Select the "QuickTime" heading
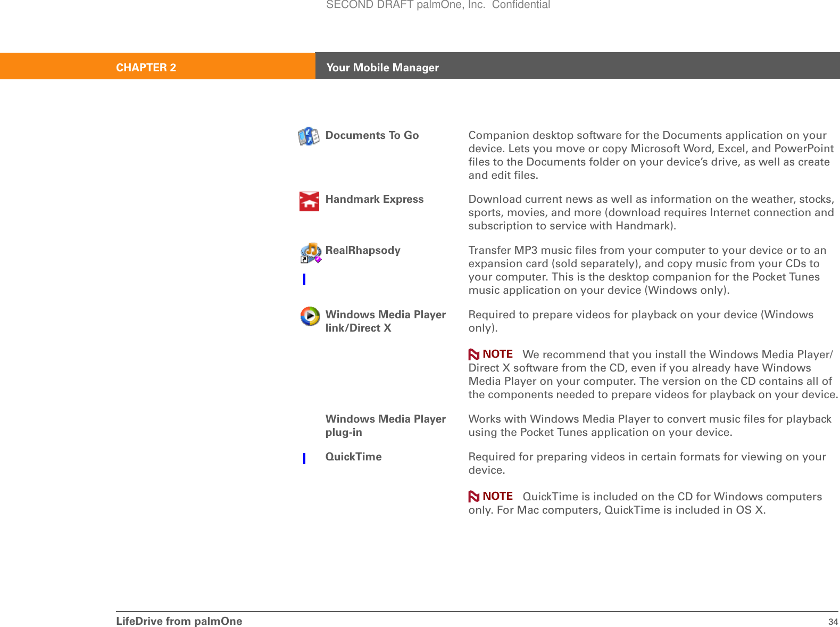This screenshot has height=627, width=840. 353,457
